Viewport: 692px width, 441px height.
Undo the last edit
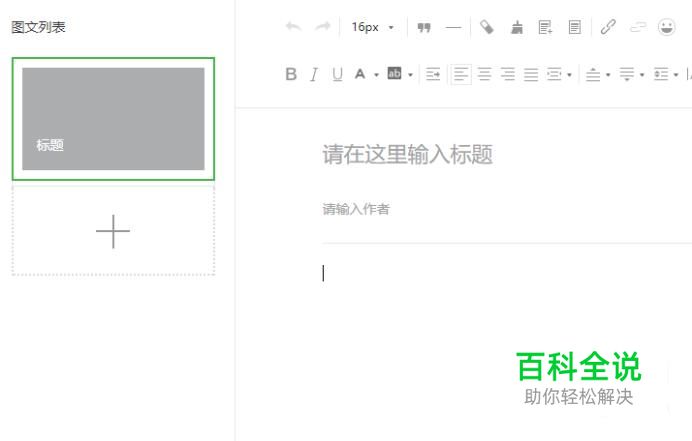click(x=293, y=27)
